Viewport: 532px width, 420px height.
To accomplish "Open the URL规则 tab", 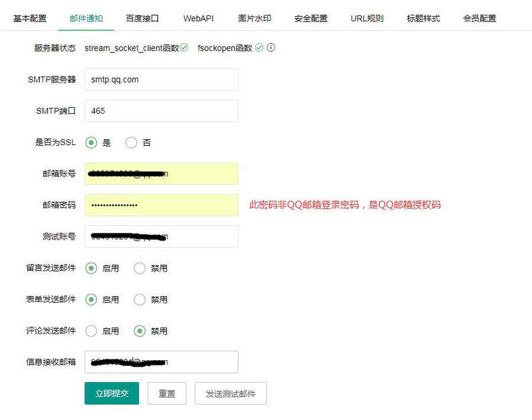I will [367, 18].
